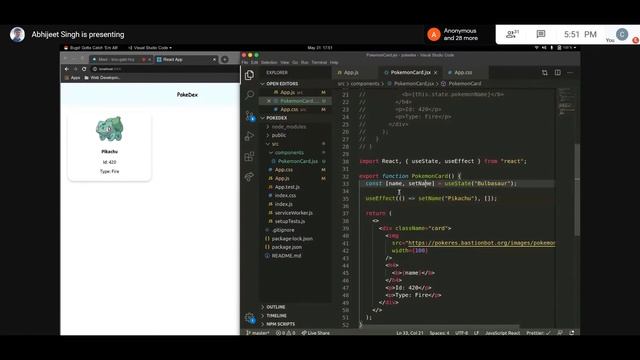Viewport: 640px width, 360px height.
Task: Click the JavaScript React language mode
Action: pos(502,333)
